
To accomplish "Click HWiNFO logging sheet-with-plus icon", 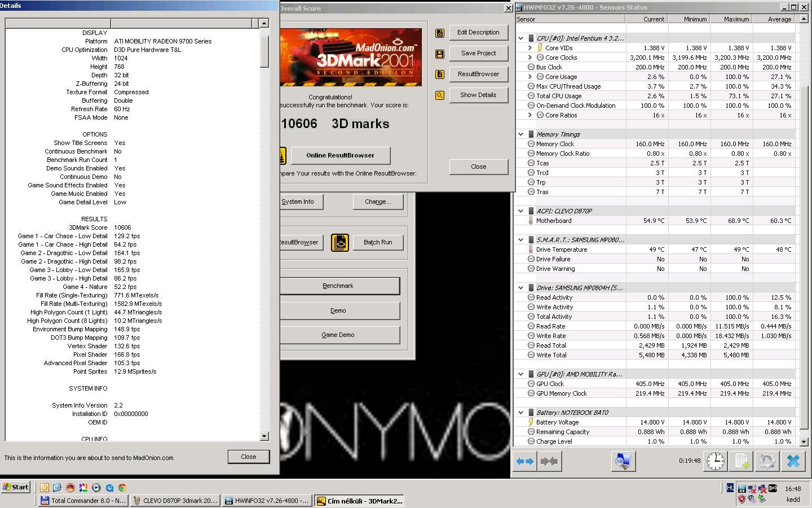I will coord(742,461).
